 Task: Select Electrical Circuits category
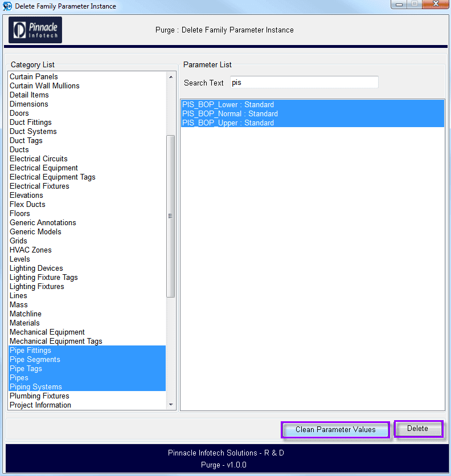click(87, 158)
